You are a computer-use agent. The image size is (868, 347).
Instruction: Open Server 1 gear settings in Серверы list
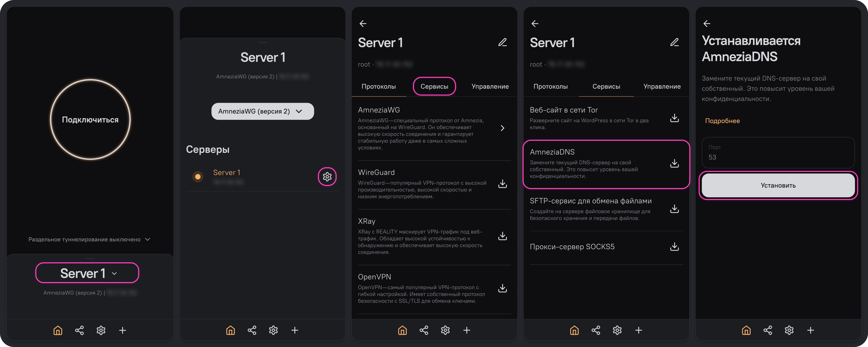327,177
